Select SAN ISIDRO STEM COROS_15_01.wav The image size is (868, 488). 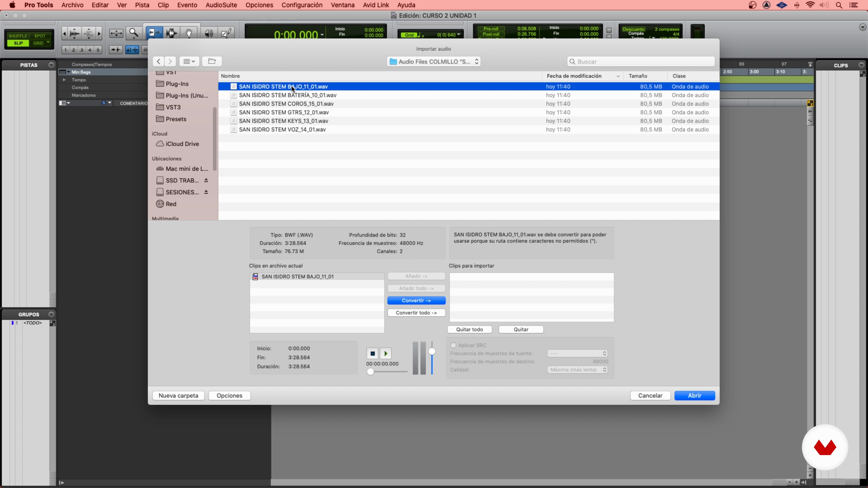click(x=469, y=104)
